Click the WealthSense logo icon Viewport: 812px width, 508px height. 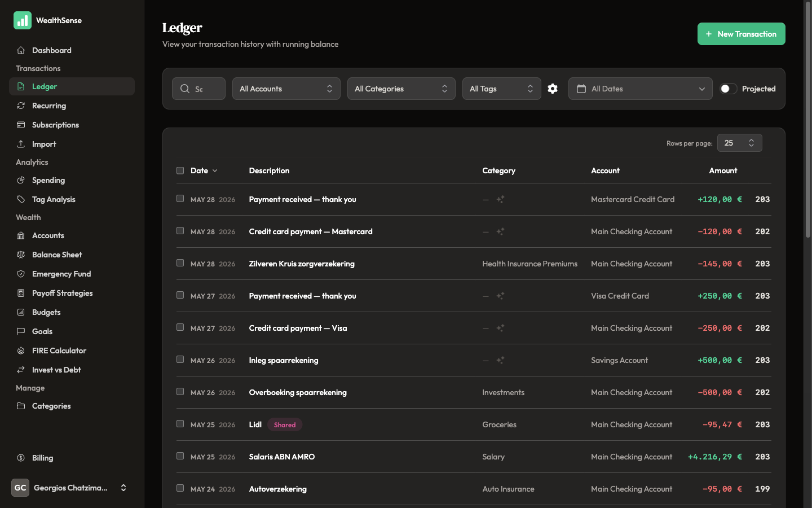(x=23, y=20)
